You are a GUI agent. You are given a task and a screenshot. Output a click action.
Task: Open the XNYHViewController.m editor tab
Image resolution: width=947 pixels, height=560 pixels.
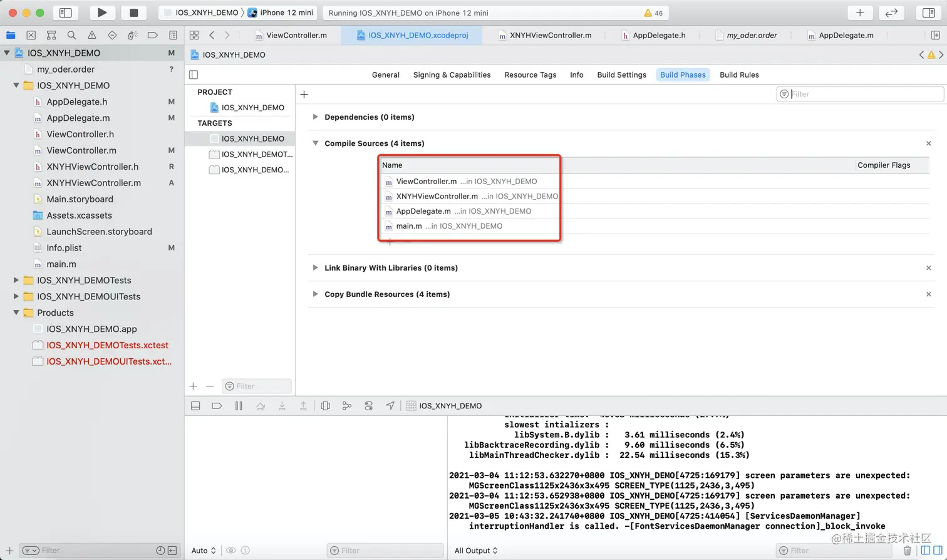[545, 35]
